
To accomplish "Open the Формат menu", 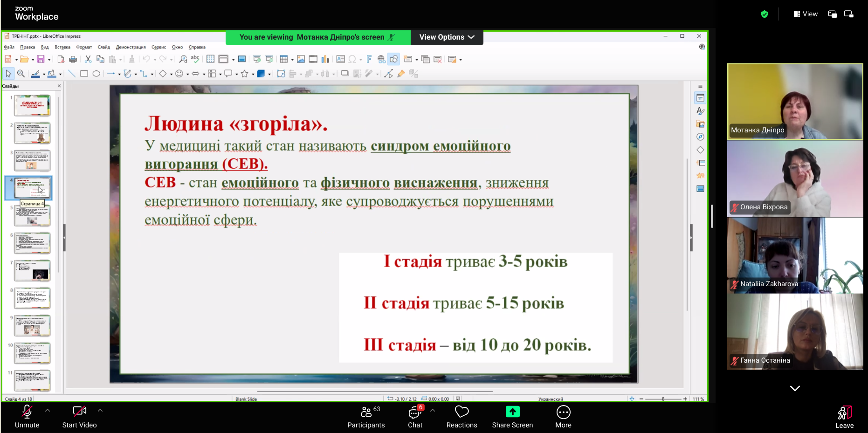I will tap(84, 47).
